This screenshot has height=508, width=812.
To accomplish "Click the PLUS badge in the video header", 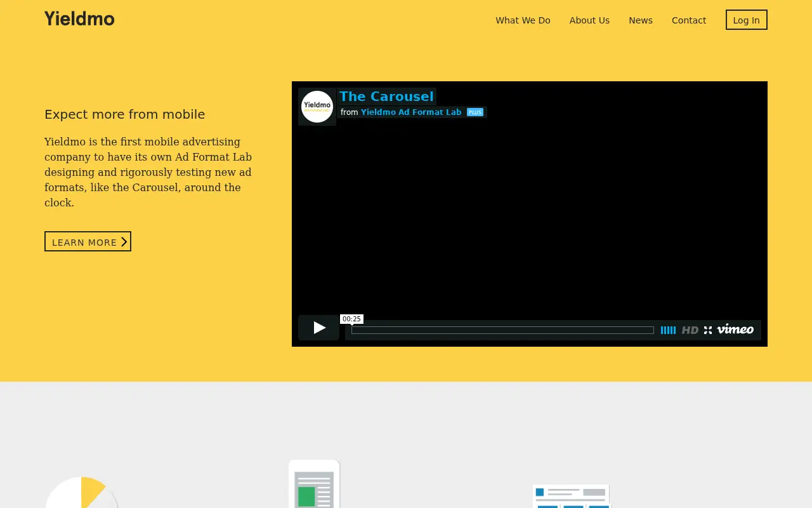I will (475, 112).
